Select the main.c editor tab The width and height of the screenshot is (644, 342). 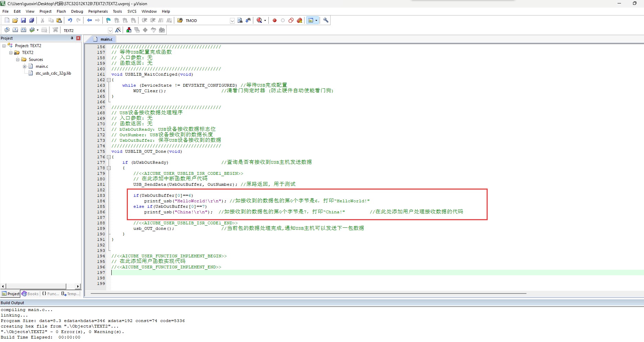click(x=102, y=39)
